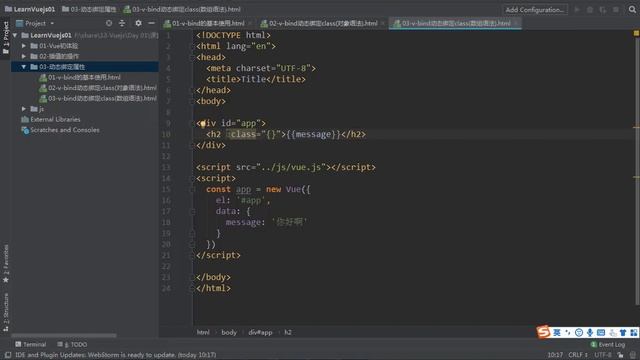The image size is (640, 360).
Task: Click the lightbulb intention icon on line 9
Action: [x=202, y=124]
